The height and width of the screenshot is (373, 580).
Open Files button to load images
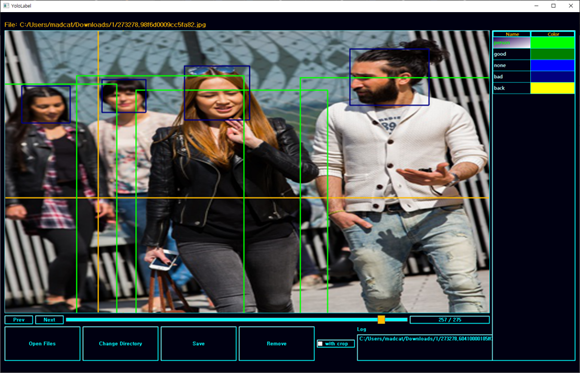(42, 343)
